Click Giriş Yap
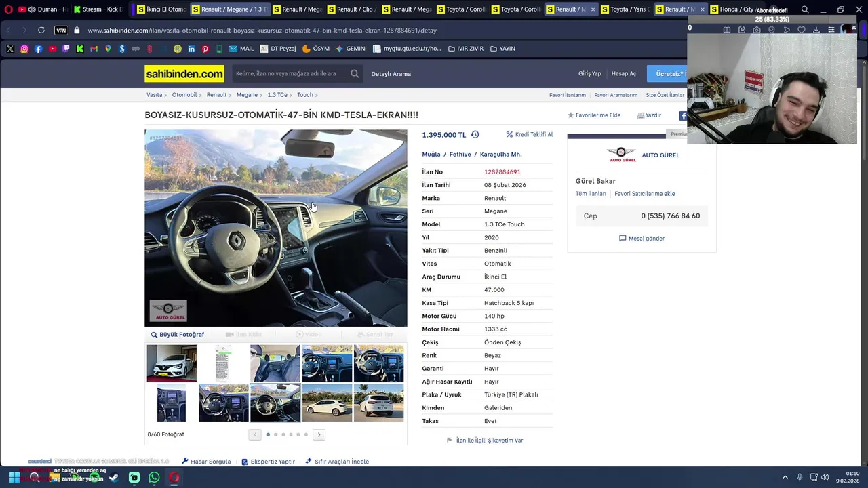 [590, 74]
